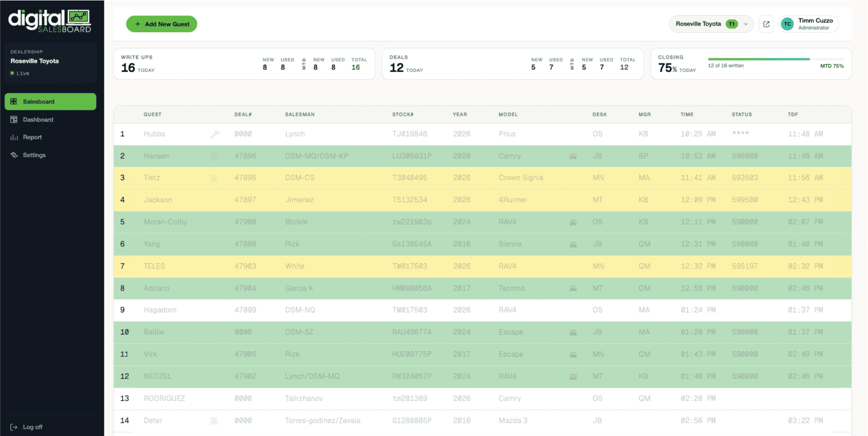Click the Deals today card
The image size is (868, 436).
coord(513,64)
